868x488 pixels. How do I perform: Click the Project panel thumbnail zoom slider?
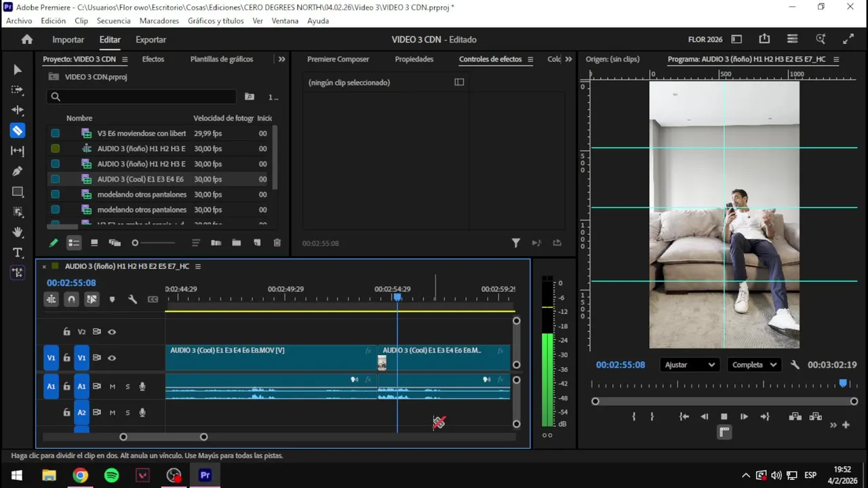(x=154, y=243)
